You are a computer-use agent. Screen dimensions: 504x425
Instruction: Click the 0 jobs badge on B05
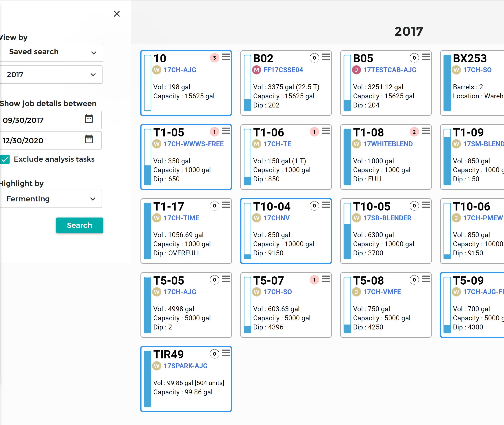pyautogui.click(x=414, y=58)
